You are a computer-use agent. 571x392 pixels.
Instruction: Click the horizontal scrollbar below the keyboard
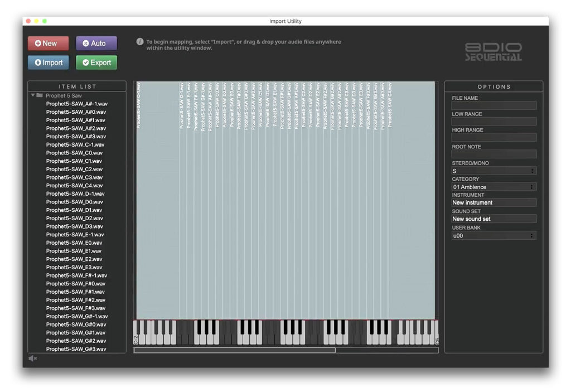point(234,350)
